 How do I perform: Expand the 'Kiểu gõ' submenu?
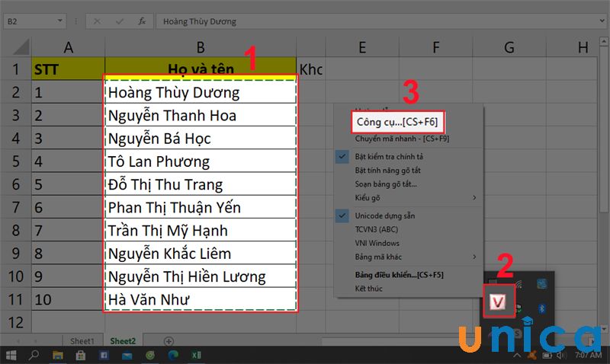[x=474, y=198]
